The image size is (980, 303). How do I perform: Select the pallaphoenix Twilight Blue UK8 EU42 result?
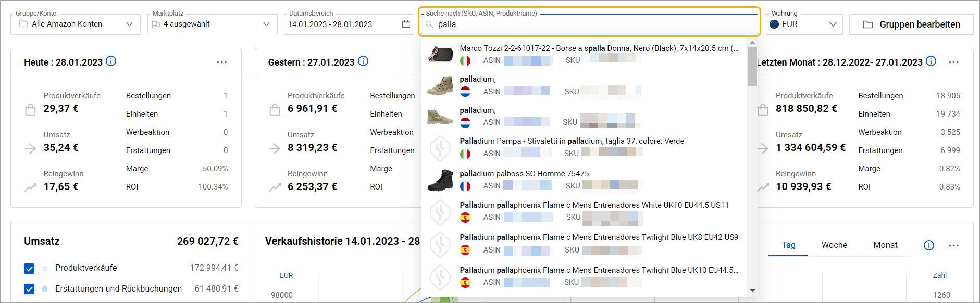(x=584, y=244)
